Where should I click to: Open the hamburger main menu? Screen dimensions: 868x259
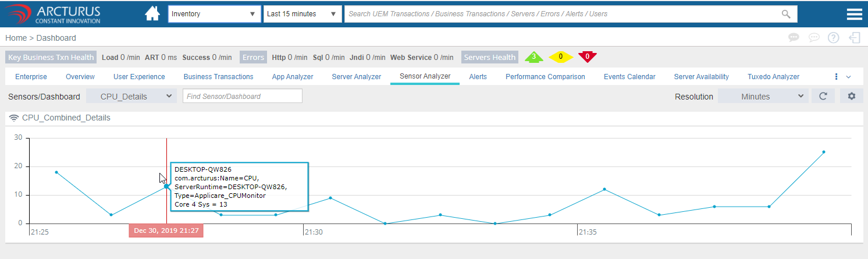[854, 14]
